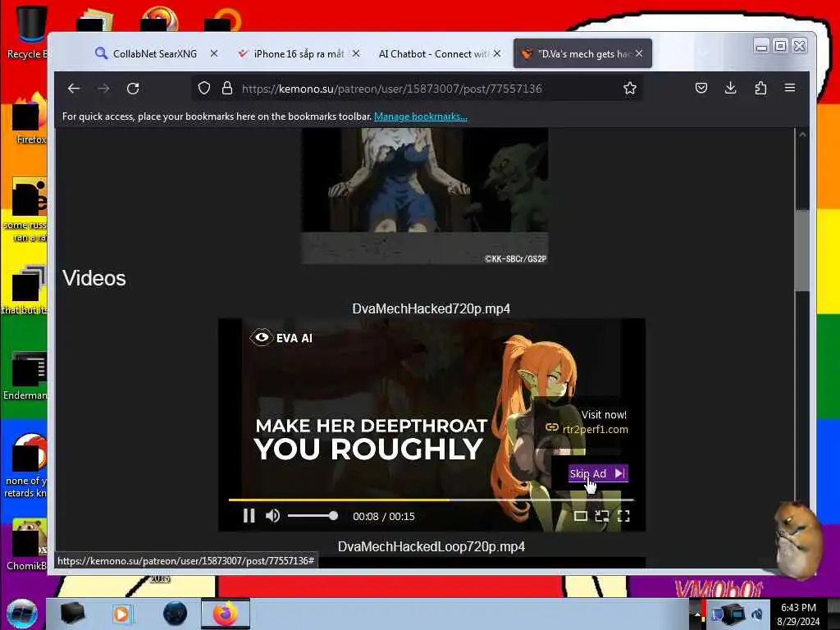Close the CollabNet SearXNG tab
Viewport: 840px width, 630px height.
point(214,53)
